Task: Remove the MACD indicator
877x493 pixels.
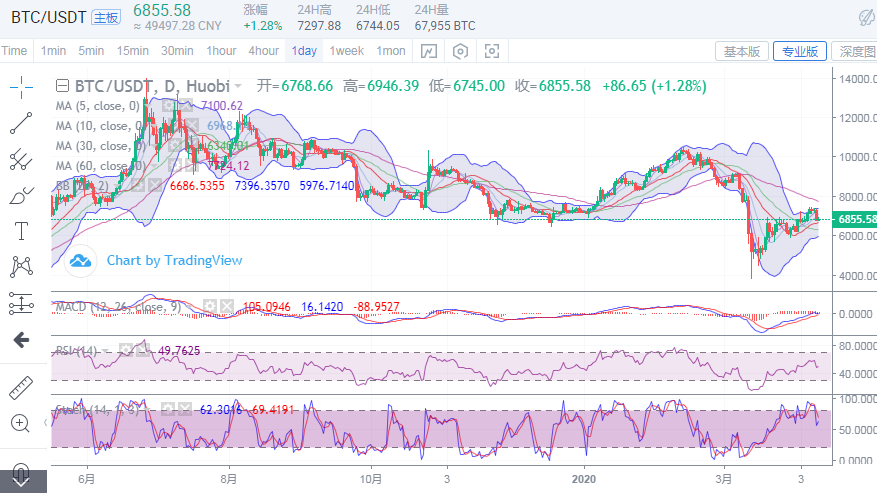Action: tap(227, 307)
